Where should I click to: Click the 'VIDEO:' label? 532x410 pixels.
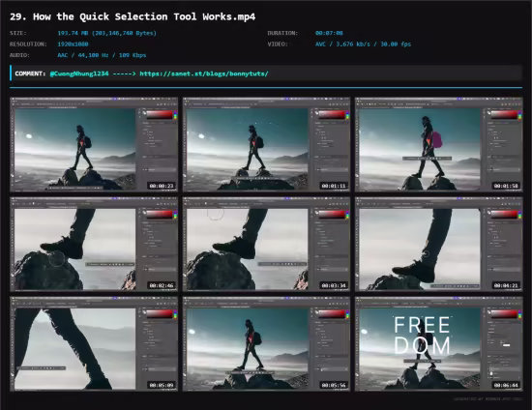(x=278, y=44)
